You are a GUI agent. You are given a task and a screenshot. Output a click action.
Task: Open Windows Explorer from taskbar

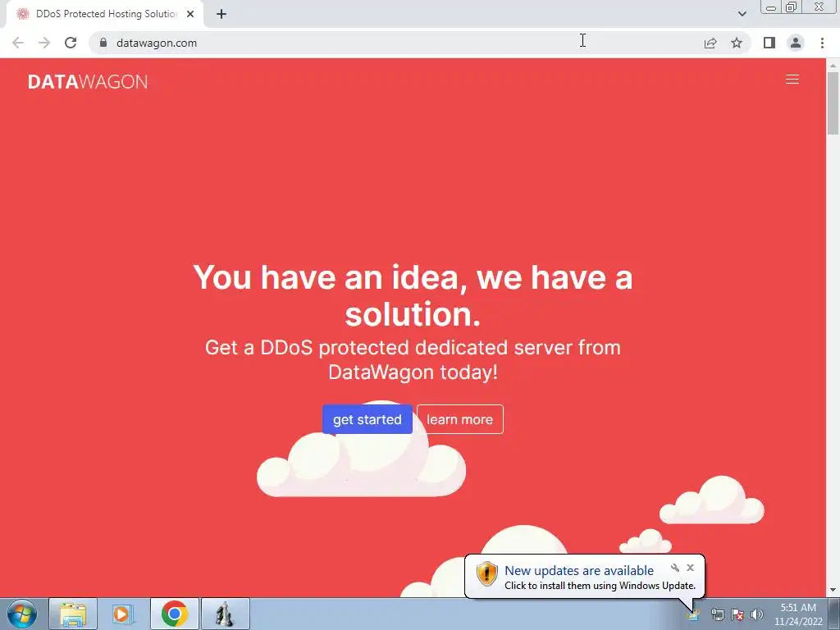73,614
